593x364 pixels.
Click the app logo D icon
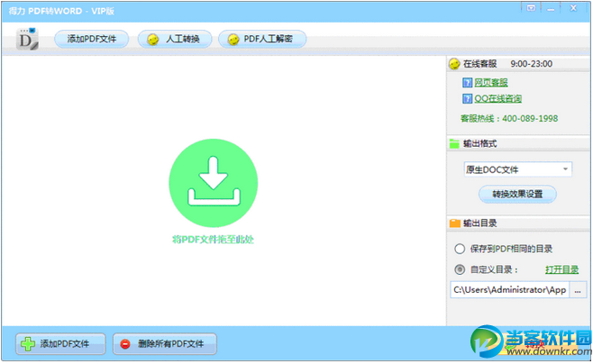click(x=27, y=39)
